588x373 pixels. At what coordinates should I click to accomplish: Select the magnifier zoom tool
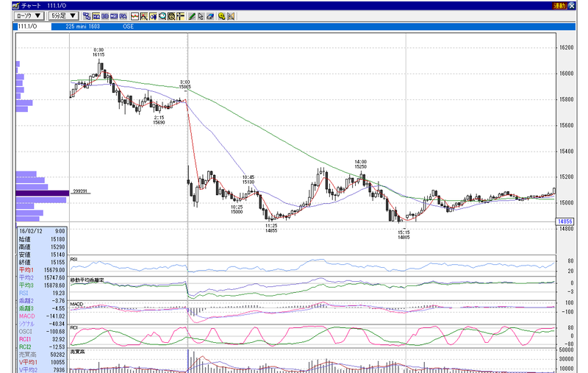pyautogui.click(x=162, y=16)
